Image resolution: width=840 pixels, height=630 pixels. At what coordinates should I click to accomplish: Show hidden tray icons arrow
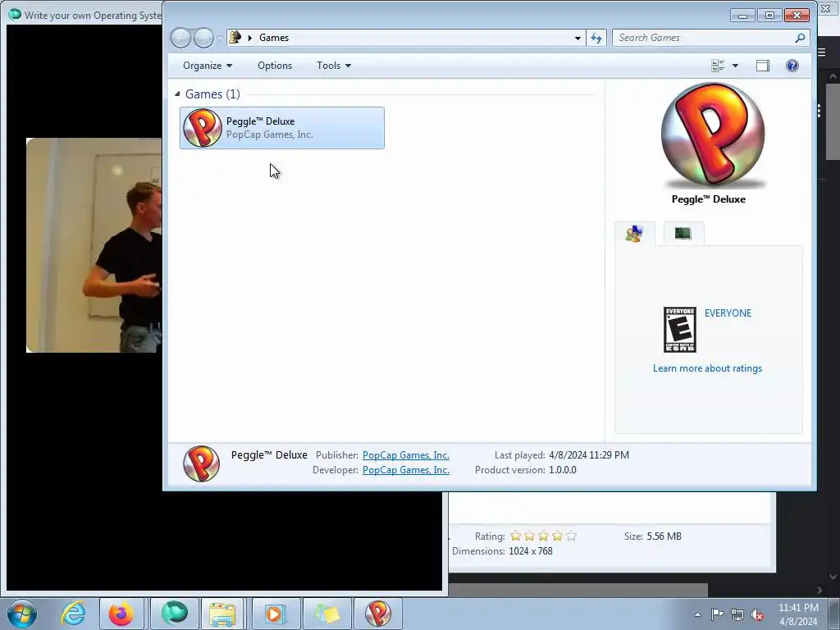point(697,614)
